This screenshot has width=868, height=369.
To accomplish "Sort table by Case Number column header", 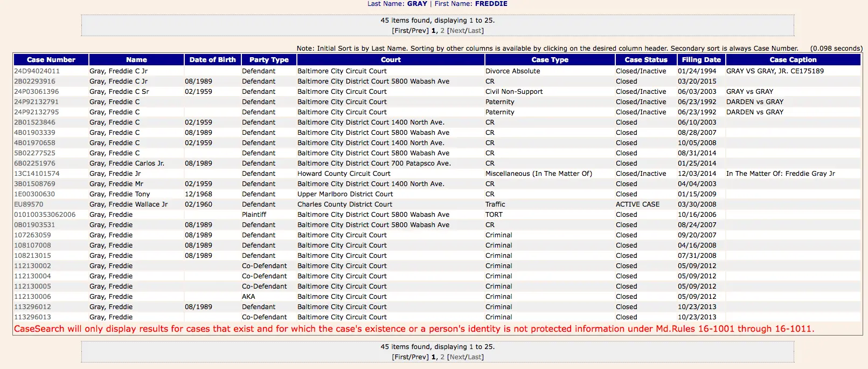I will [x=51, y=60].
